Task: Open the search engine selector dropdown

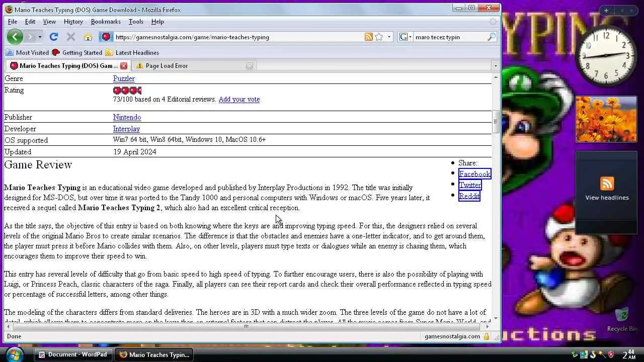Action: coord(406,37)
